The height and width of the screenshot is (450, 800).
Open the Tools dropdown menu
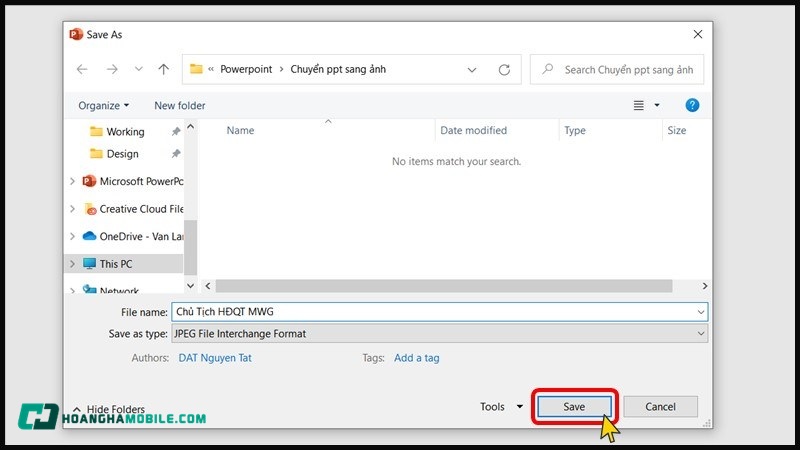pos(501,407)
